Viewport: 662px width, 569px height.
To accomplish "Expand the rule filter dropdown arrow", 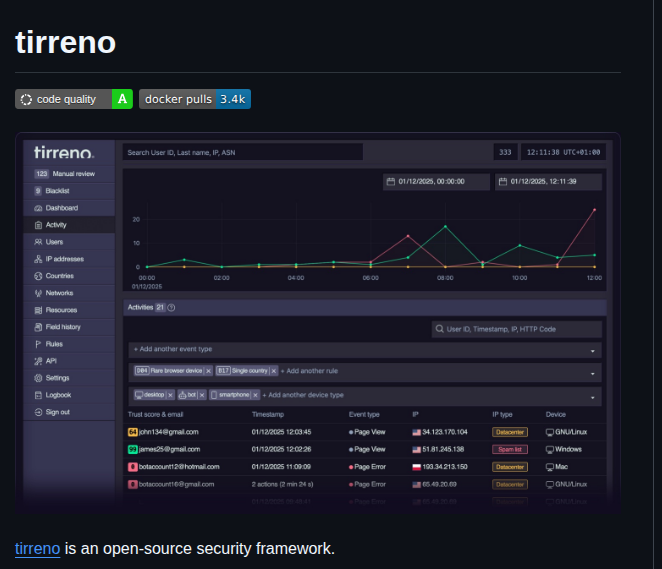I will [x=593, y=374].
